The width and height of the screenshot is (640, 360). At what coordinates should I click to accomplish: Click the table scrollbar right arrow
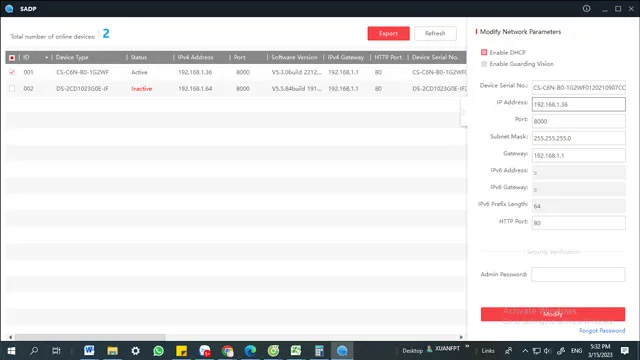click(461, 337)
